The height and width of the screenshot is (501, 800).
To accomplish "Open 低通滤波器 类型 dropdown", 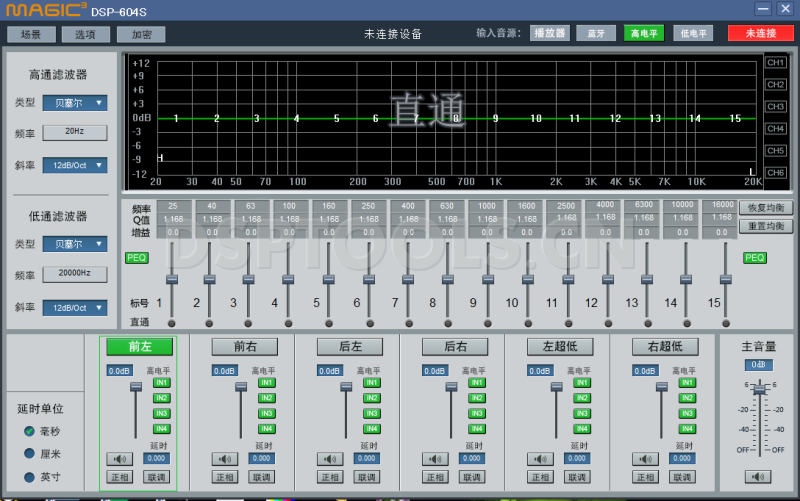I will coord(75,244).
